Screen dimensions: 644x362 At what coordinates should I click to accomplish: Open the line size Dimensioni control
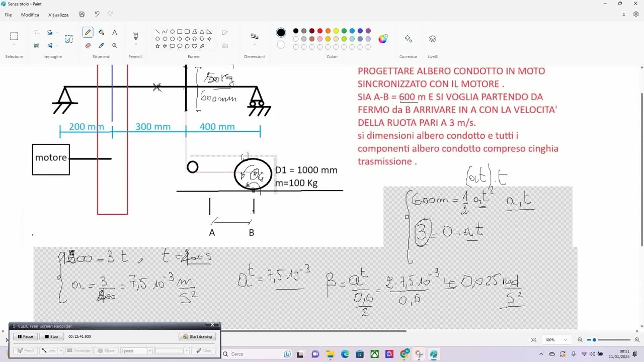(255, 38)
